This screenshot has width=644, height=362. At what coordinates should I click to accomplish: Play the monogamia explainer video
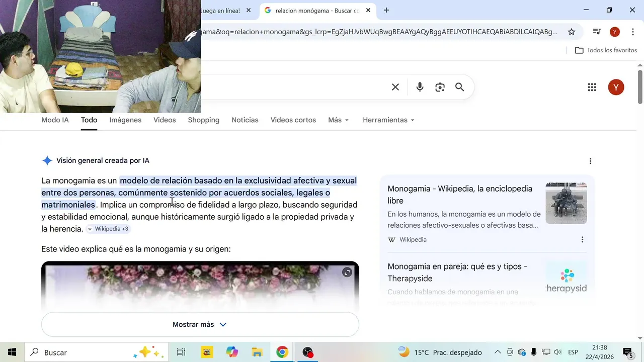200,286
